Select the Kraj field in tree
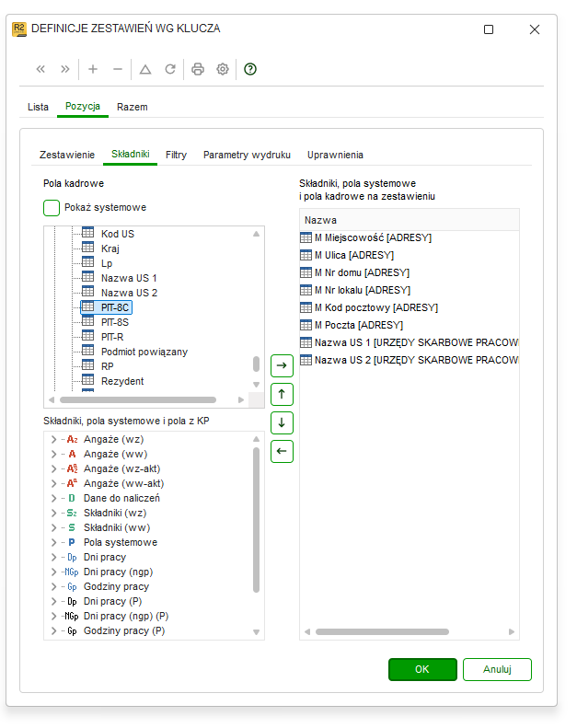577x728 pixels. (x=110, y=248)
